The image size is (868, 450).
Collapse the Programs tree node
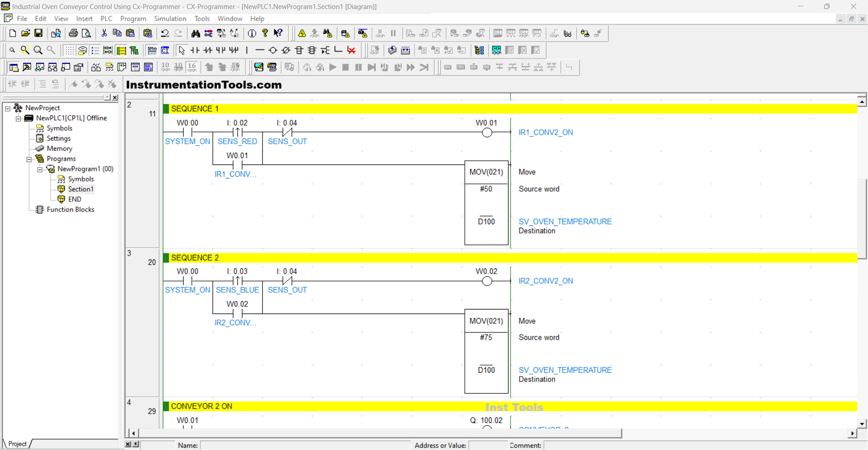coord(29,159)
